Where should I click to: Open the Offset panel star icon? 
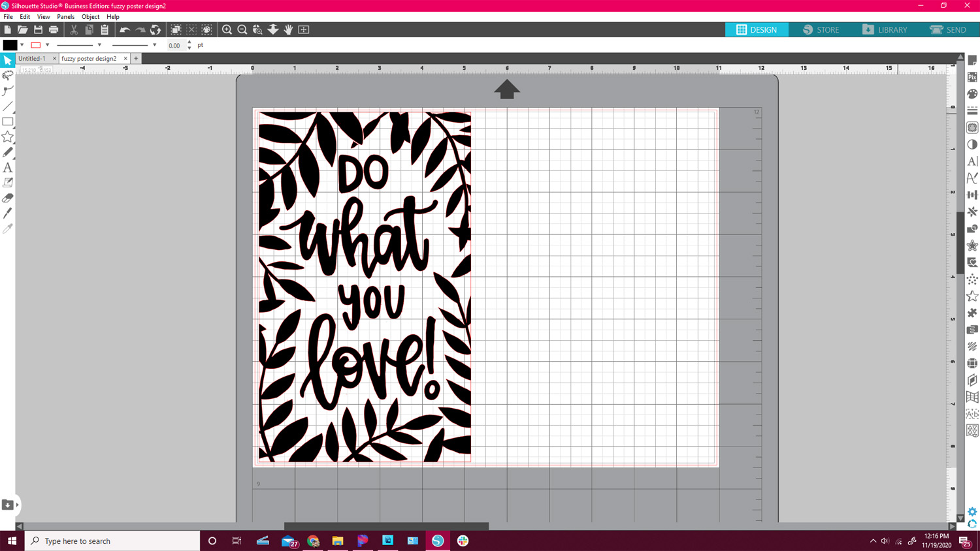pyautogui.click(x=972, y=245)
